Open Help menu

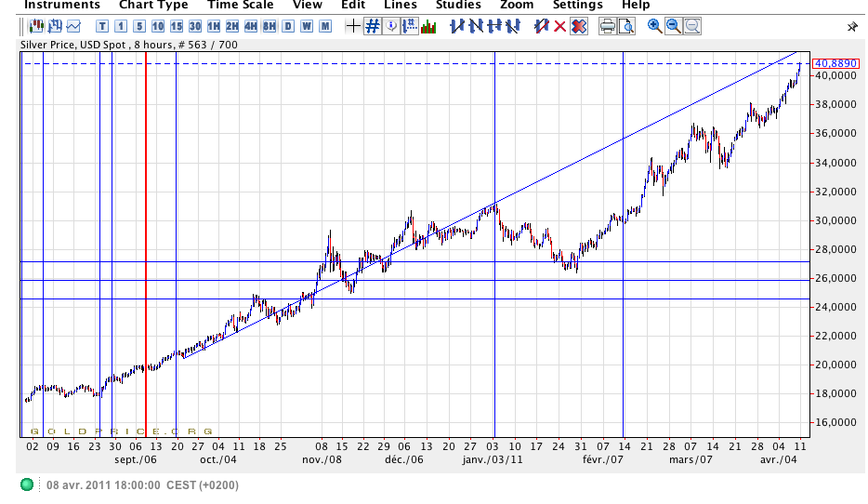[636, 5]
